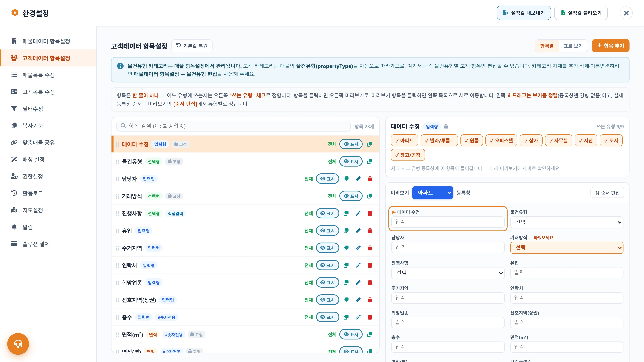Screen dimensions: 644x362
Task: Open the 진행사항 선택 dropdown in preview
Action: pyautogui.click(x=448, y=273)
